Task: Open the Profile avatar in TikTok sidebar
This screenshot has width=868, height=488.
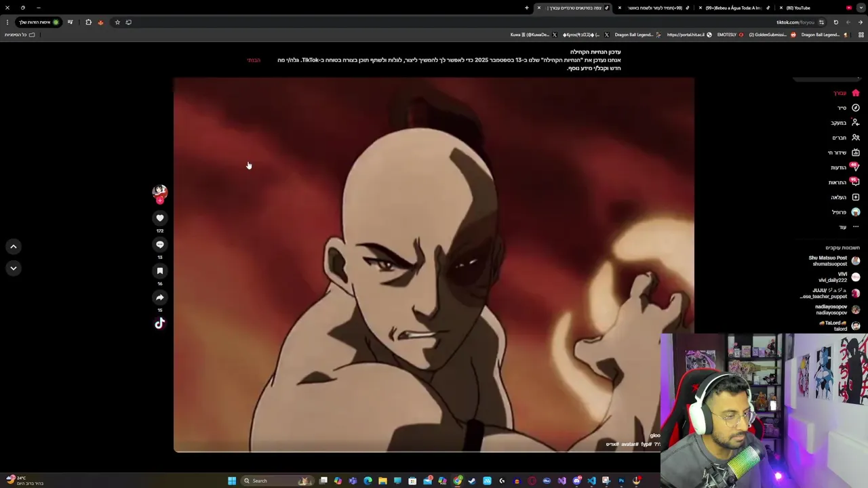Action: pyautogui.click(x=856, y=212)
